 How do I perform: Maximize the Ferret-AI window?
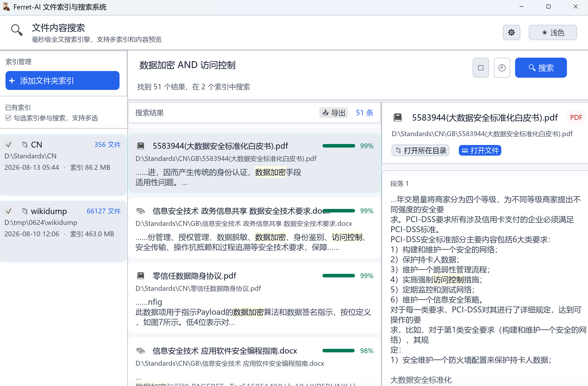(x=548, y=7)
